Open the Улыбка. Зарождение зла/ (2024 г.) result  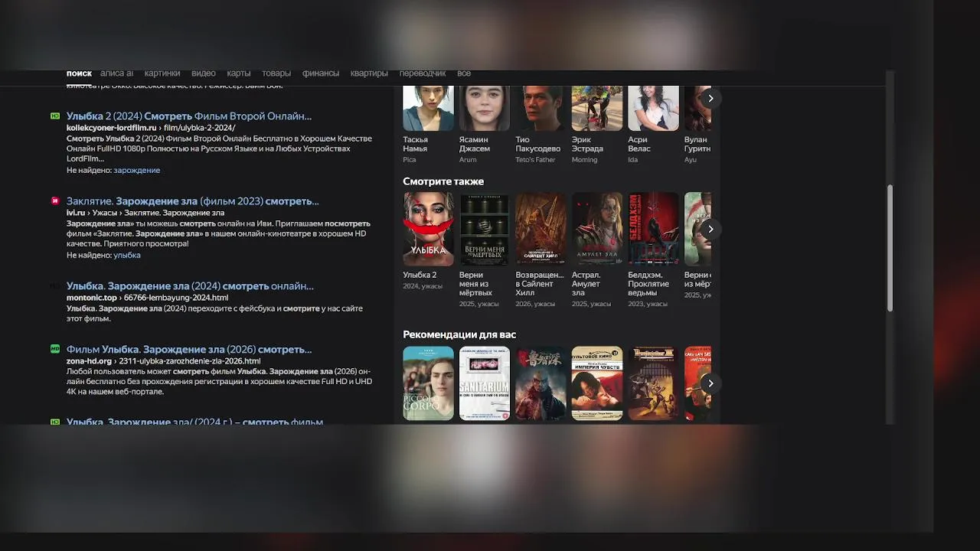(195, 422)
